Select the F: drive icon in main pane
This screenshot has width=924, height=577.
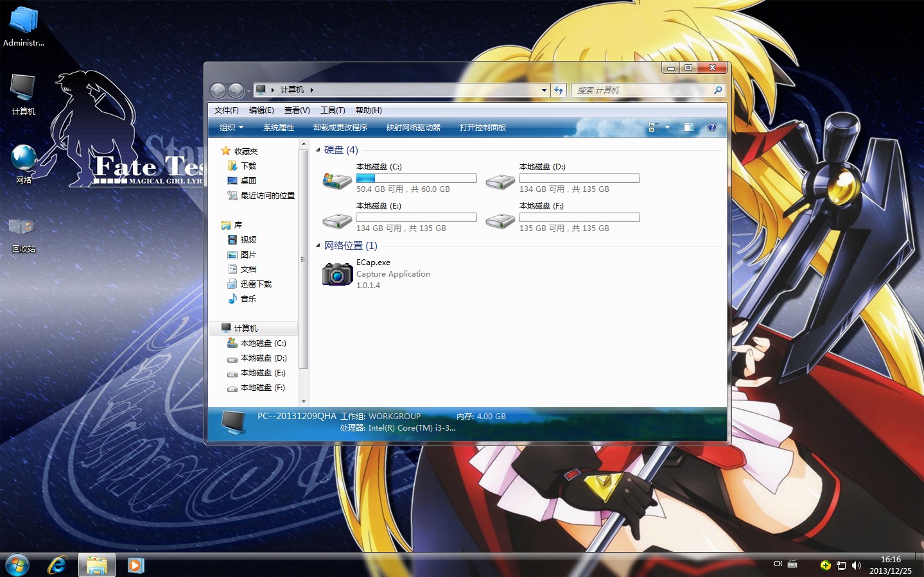point(500,221)
